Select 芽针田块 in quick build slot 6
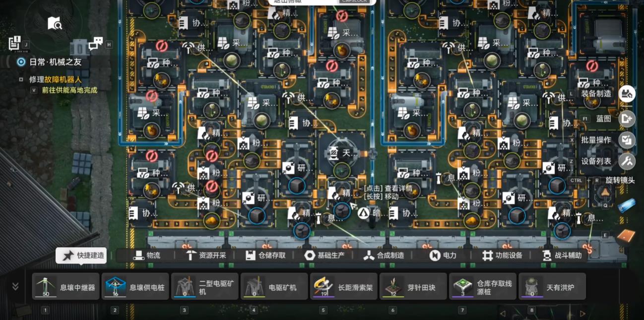 tap(413, 287)
